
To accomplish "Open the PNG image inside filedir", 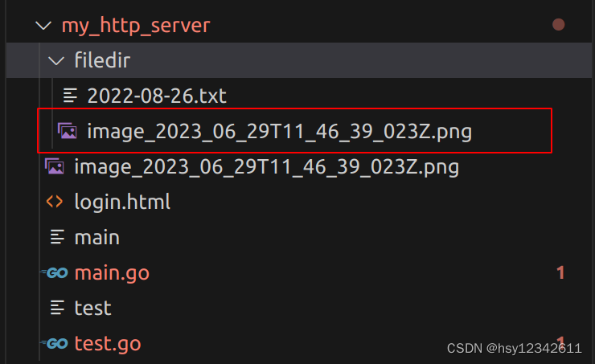I will coord(278,131).
